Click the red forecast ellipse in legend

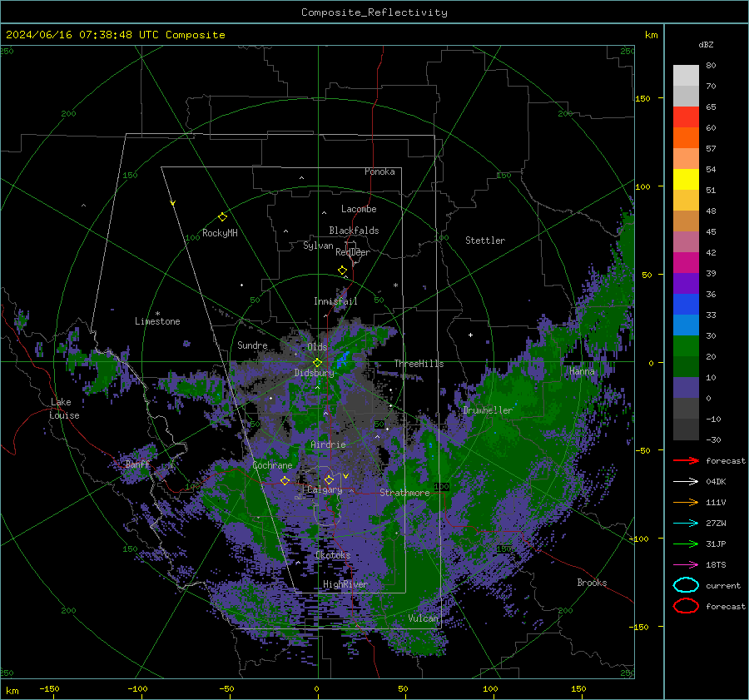(x=686, y=606)
